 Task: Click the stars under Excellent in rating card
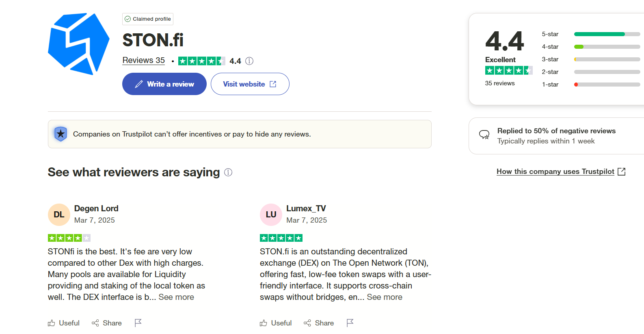(x=509, y=70)
